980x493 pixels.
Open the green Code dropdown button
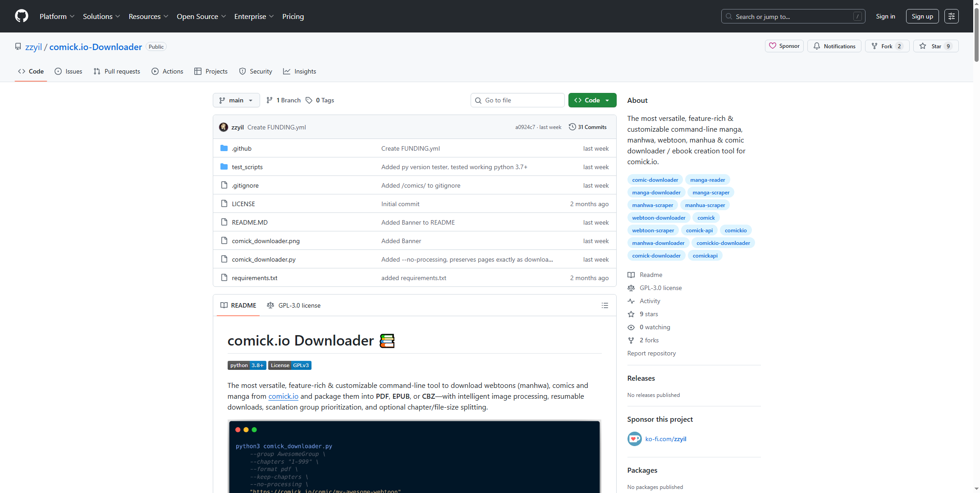(592, 100)
